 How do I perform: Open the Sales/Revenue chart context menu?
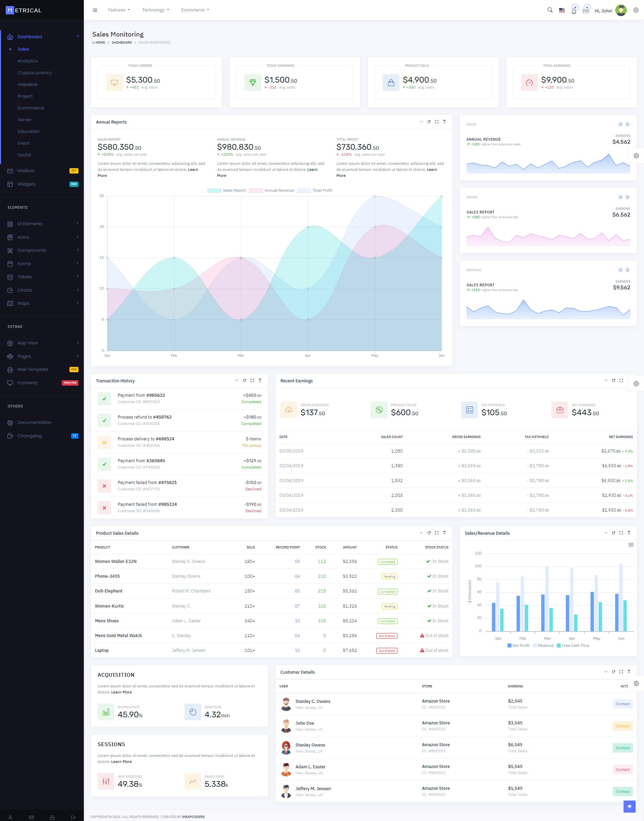pyautogui.click(x=631, y=544)
